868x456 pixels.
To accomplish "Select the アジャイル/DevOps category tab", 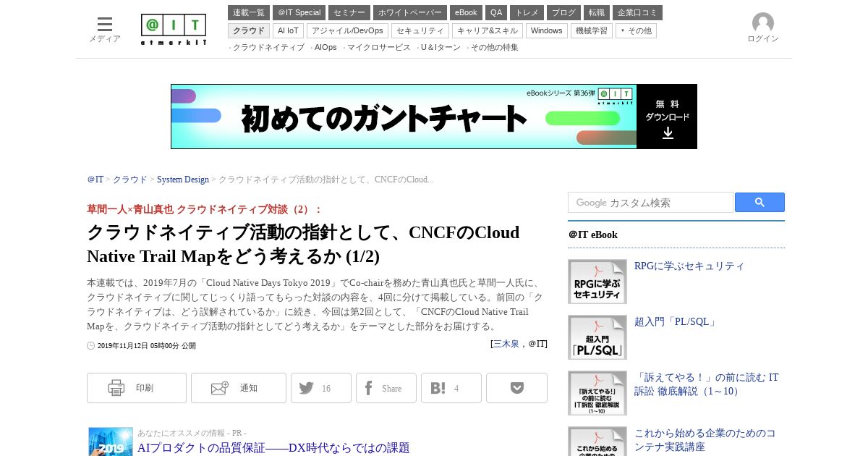I will click(347, 31).
